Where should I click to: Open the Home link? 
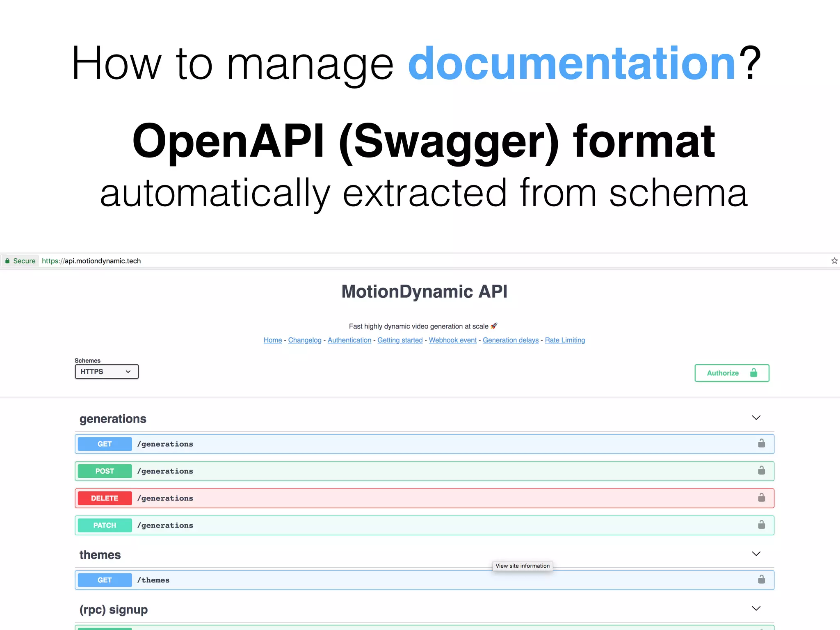[273, 340]
